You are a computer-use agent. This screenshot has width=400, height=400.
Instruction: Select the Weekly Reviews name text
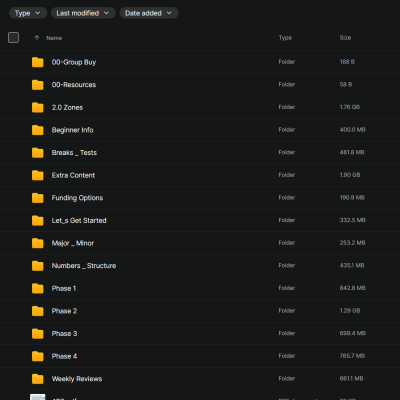77,379
